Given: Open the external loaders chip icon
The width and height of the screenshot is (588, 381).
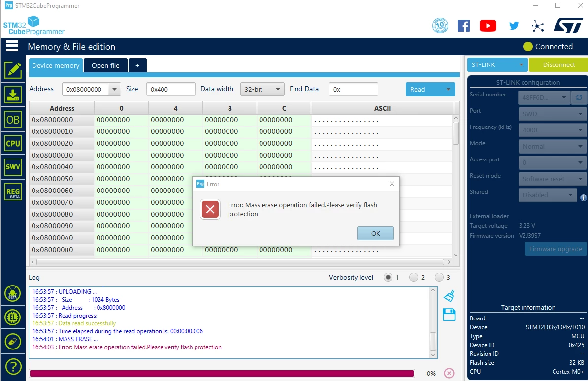Looking at the screenshot, I should [x=13, y=317].
